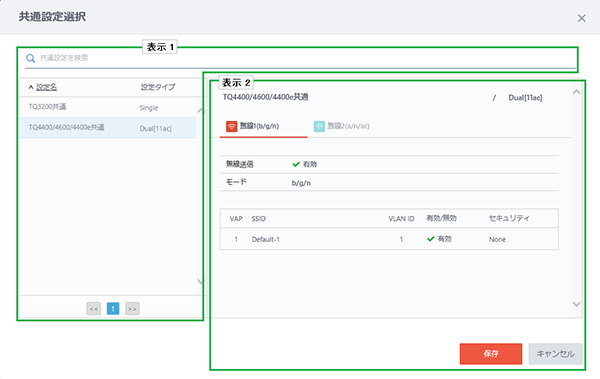The width and height of the screenshot is (600, 379).
Task: Click the Single type cell
Action: tap(149, 108)
